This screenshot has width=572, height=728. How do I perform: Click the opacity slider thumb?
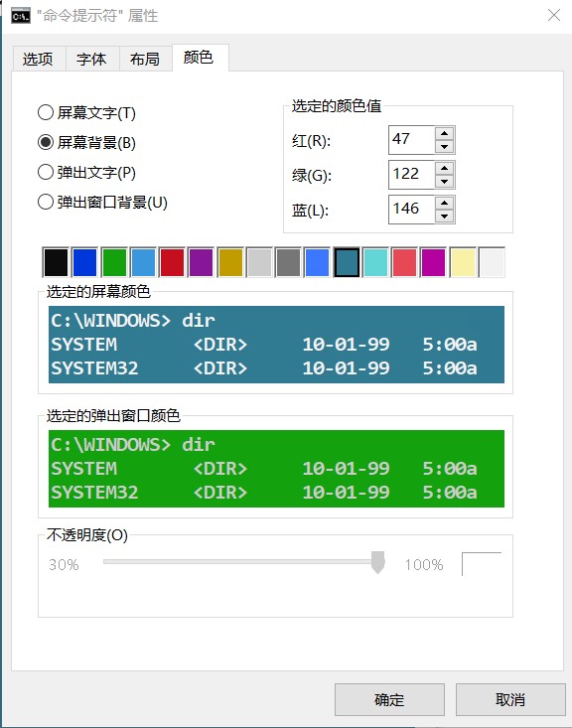coord(378,562)
